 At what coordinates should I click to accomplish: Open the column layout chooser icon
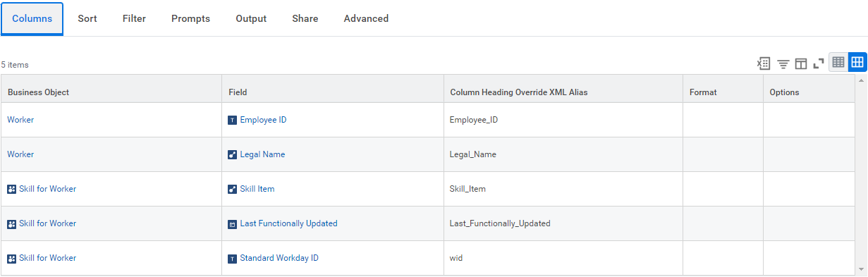coord(801,64)
